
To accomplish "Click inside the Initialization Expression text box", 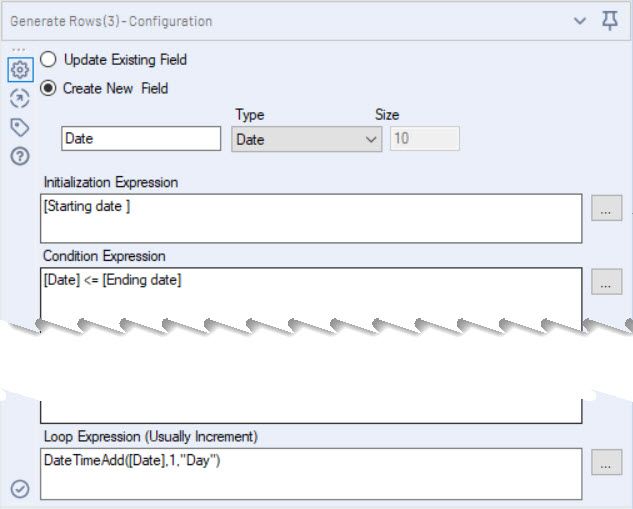I will [311, 218].
